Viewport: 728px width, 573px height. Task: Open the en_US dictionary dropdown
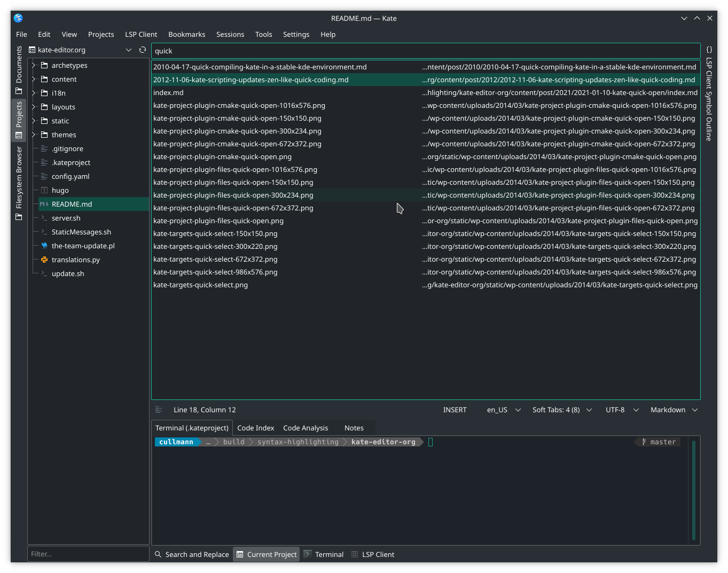[x=503, y=410]
